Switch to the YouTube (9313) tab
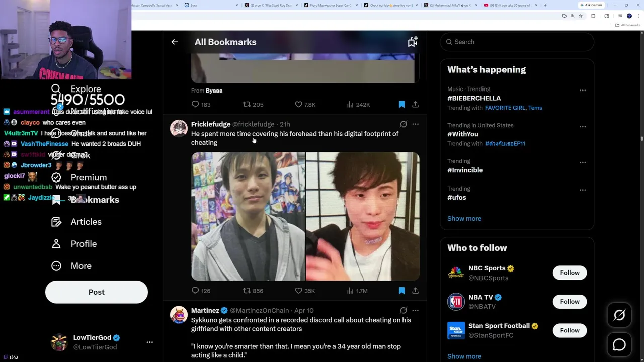Screen dimensions: 644x362 point(511,5)
